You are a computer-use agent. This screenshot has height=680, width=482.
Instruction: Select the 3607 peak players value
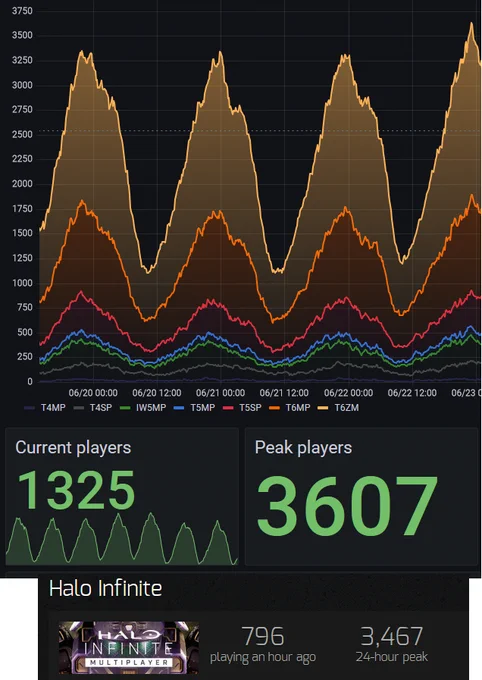click(347, 506)
